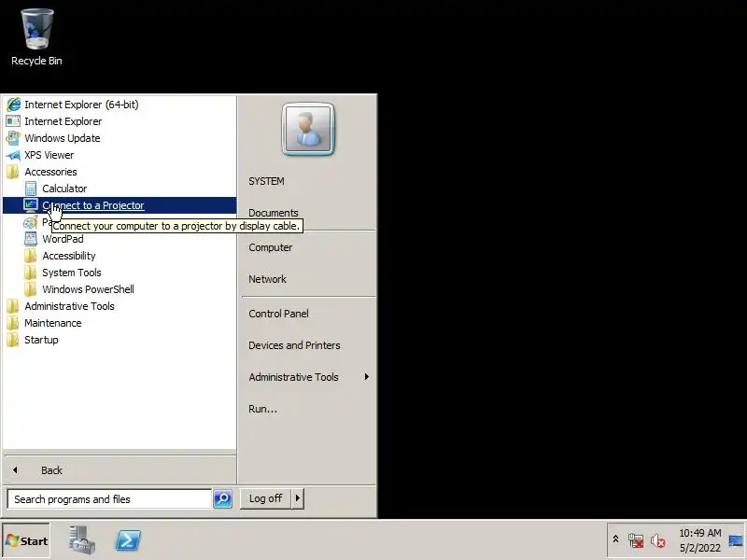Viewport: 747px width, 560px height.
Task: Click the Start button
Action: coord(26,540)
